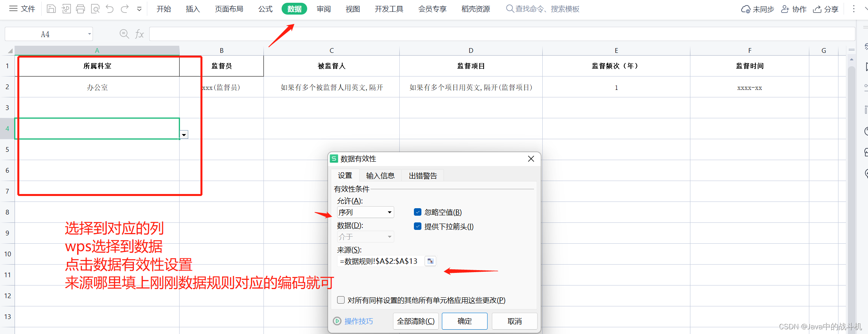Viewport: 868px width, 334px height.
Task: Open the 公式 ribbon tab
Action: point(265,9)
